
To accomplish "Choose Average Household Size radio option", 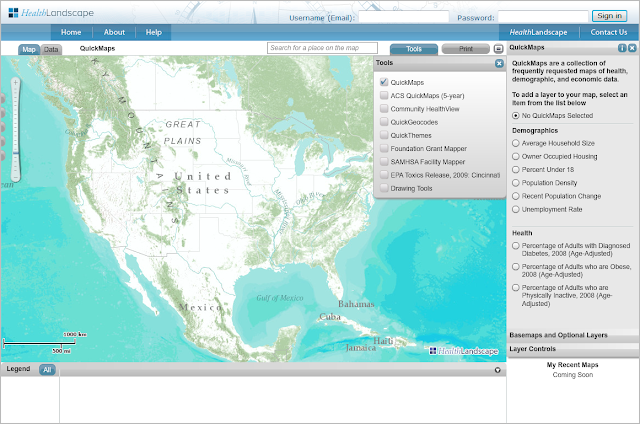I will [516, 143].
